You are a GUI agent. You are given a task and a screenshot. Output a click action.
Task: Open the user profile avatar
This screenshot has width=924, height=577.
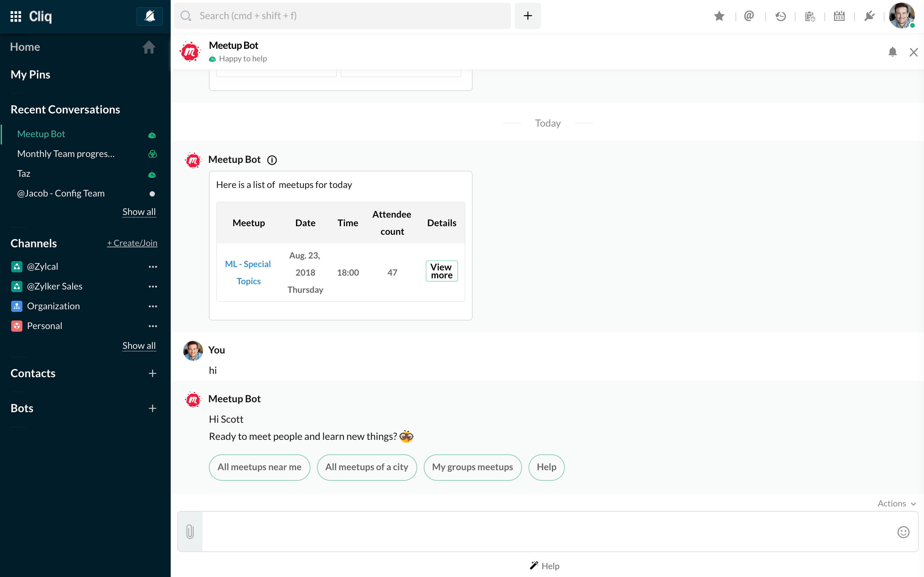point(902,15)
